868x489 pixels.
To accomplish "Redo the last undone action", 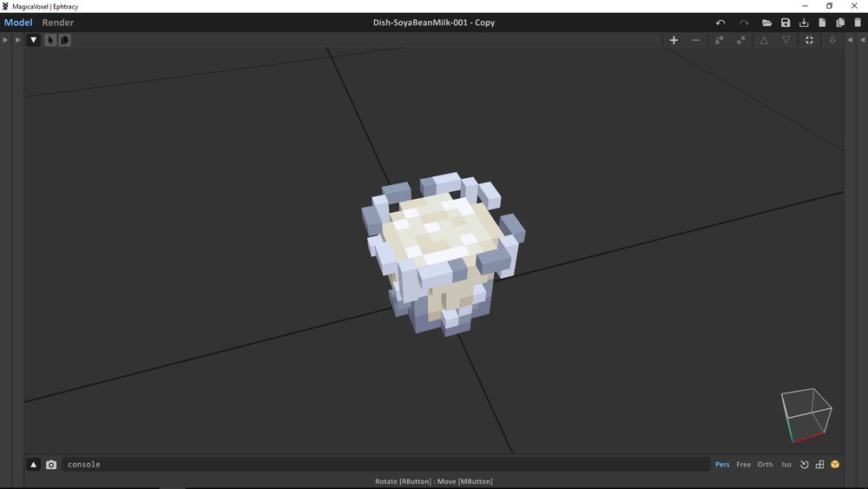I will coord(744,23).
